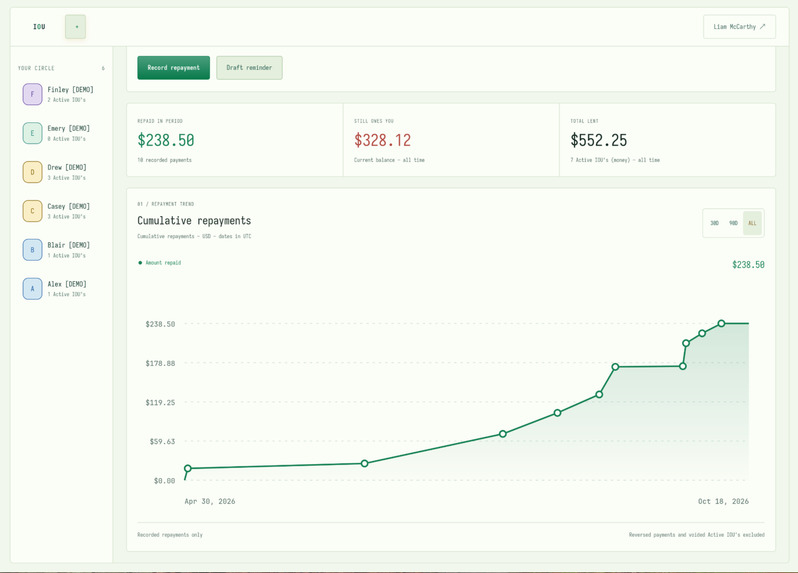The height and width of the screenshot is (573, 798).
Task: Click the square dot button beside IOU
Action: (x=75, y=27)
